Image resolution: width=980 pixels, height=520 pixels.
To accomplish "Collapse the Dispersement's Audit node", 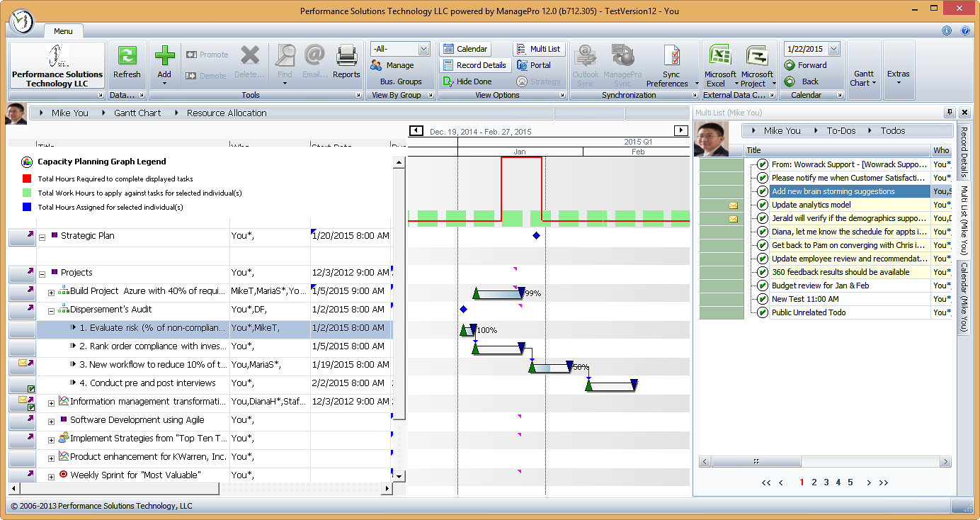I will 52,312.
